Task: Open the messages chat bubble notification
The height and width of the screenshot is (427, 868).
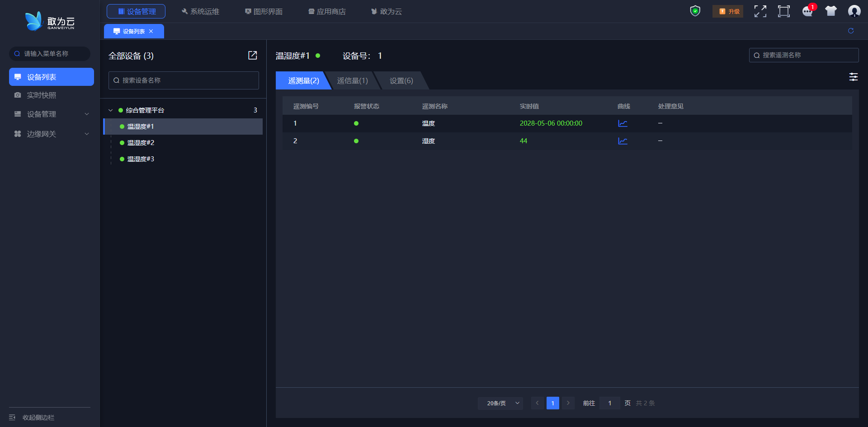Action: 807,11
